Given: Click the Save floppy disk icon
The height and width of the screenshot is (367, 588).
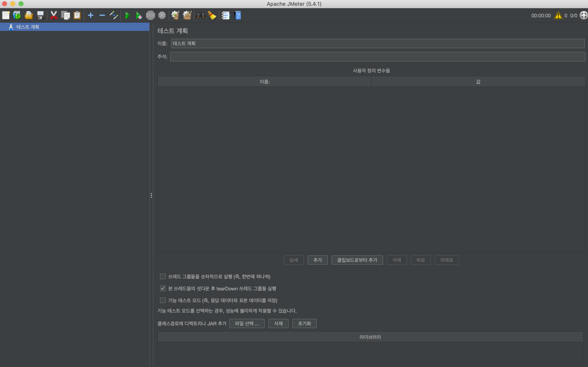Looking at the screenshot, I should click(40, 15).
